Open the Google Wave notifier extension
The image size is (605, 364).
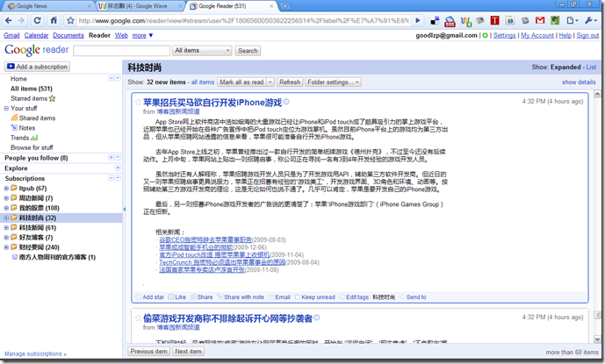(x=466, y=21)
